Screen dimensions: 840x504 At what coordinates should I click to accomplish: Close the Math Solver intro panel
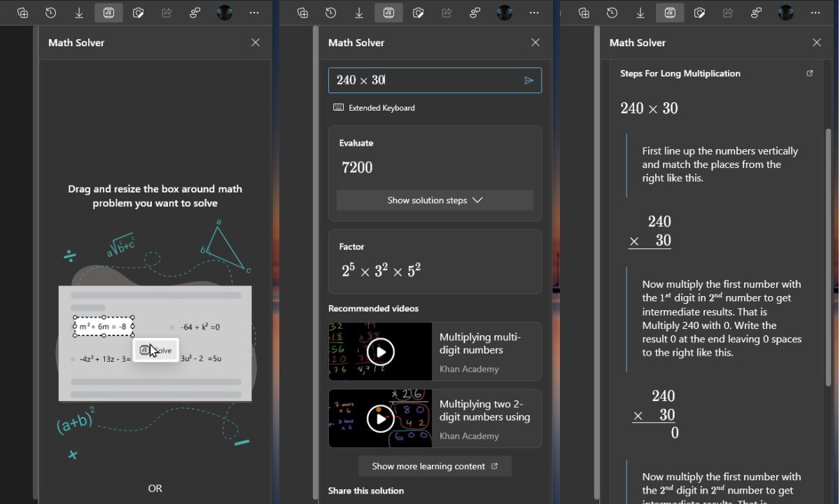[255, 43]
